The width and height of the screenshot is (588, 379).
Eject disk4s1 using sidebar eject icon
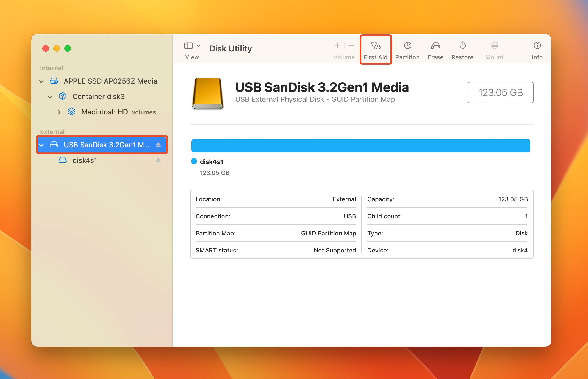pos(159,160)
